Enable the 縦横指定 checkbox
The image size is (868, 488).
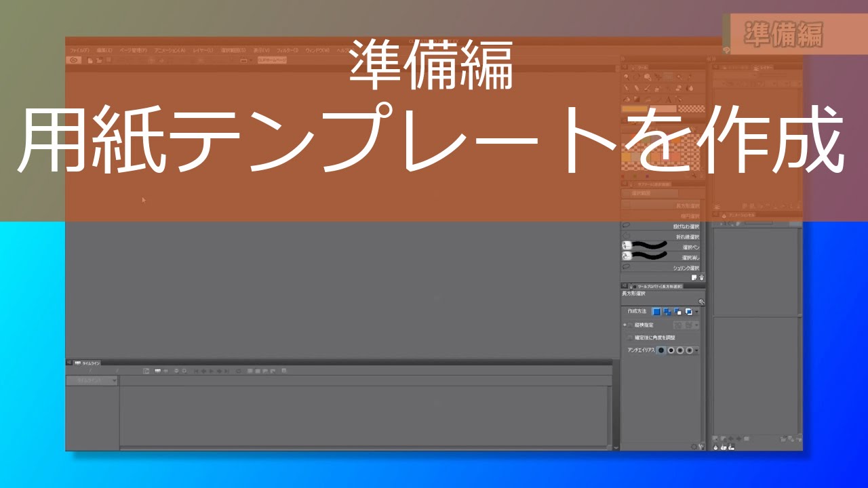630,325
